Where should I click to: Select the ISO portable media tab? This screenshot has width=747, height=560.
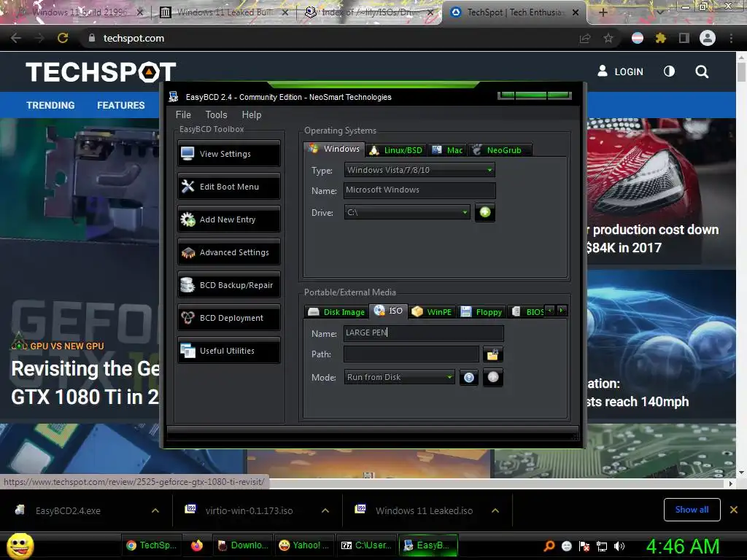point(389,311)
